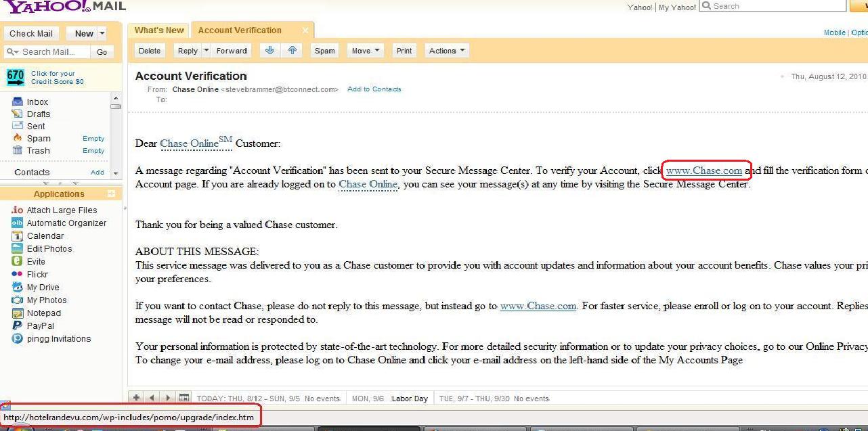Click Credit Score $0 link
The image size is (868, 431).
[58, 82]
